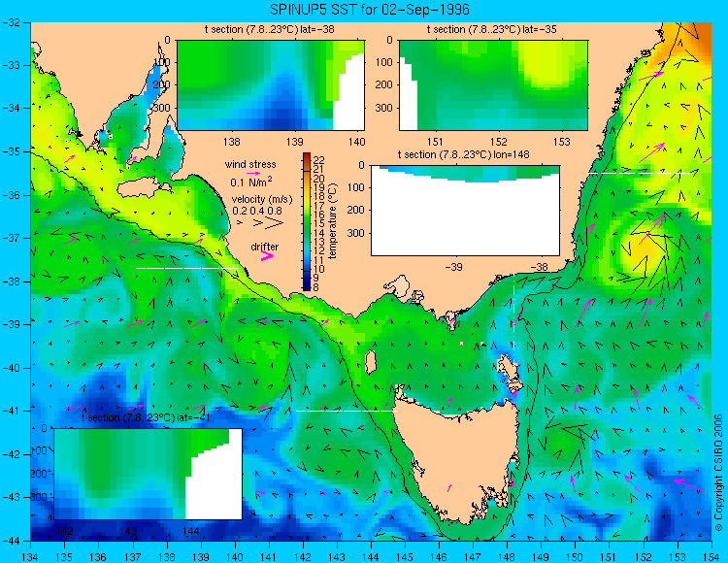Viewport: 728px width, 563px height.
Task: Click the '-40' latitude tick label
Action: coord(11,368)
